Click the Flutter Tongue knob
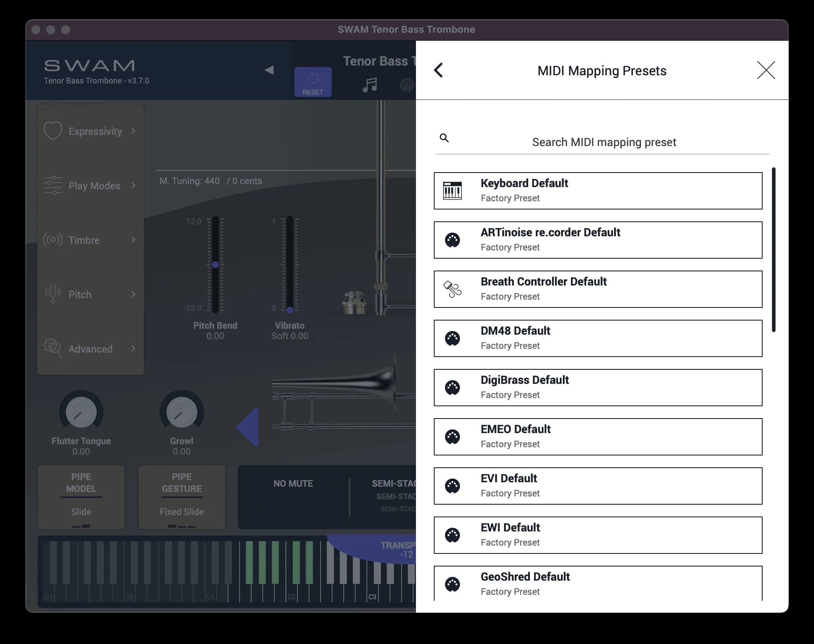The image size is (814, 644). point(81,412)
